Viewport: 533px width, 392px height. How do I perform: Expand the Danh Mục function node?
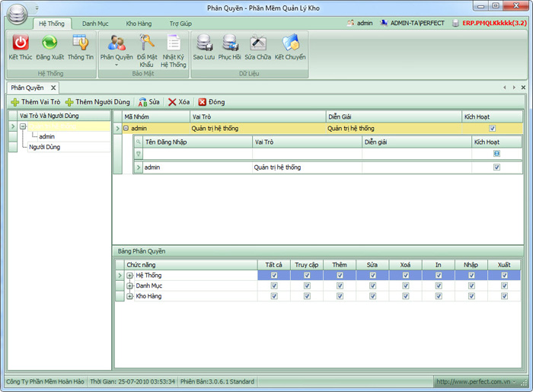coord(130,286)
